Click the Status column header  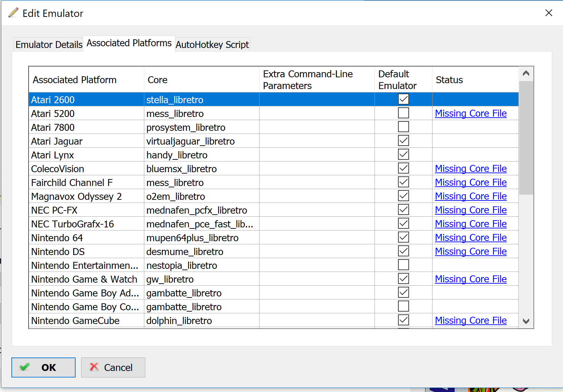tap(475, 80)
